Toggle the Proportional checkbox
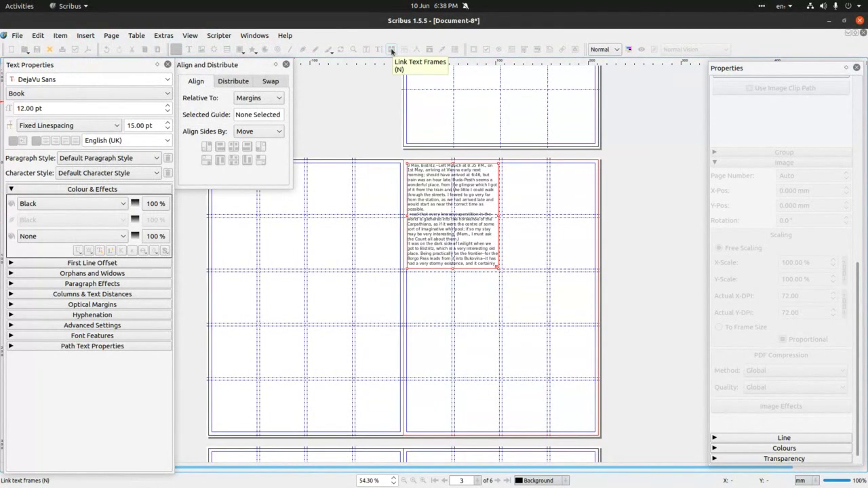Image resolution: width=868 pixels, height=488 pixels. click(x=783, y=339)
